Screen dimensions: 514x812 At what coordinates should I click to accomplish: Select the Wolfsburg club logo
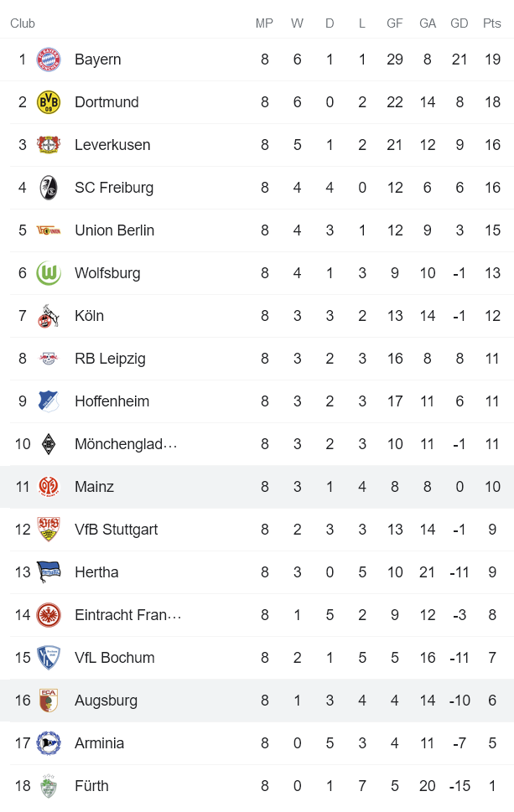49,273
